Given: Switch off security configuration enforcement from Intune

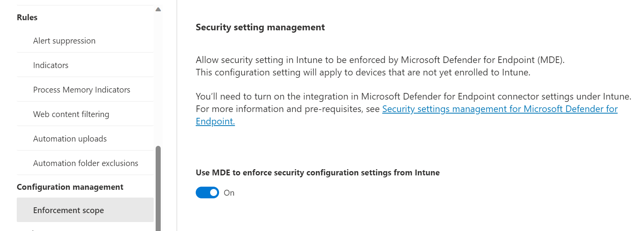Looking at the screenshot, I should (207, 192).
